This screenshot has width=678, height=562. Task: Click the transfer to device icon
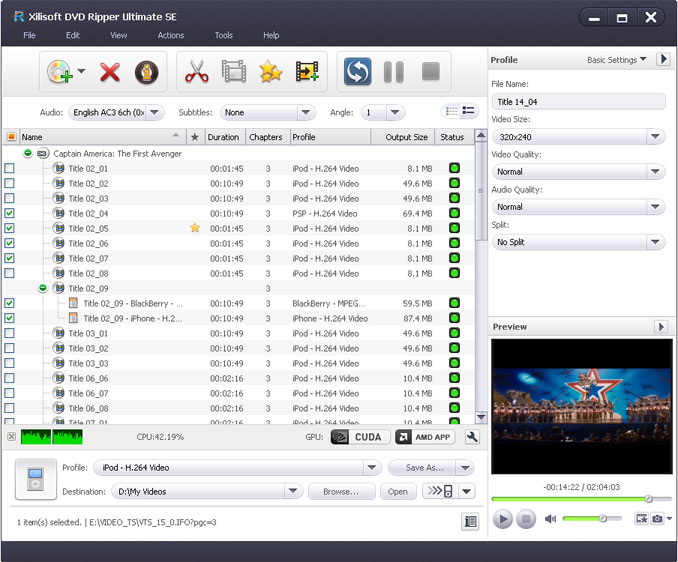point(440,491)
